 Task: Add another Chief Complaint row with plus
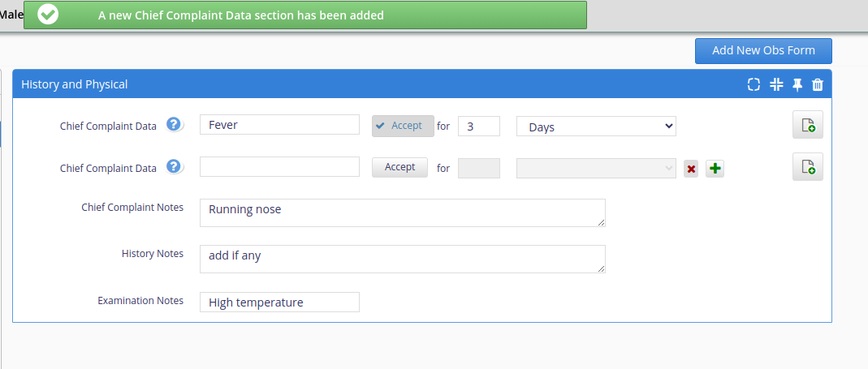point(715,169)
